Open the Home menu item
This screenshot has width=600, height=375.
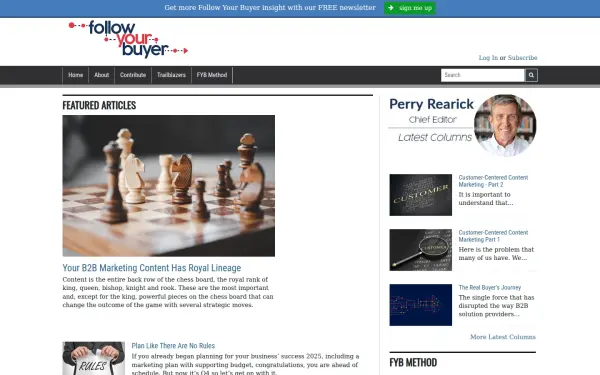coord(75,75)
